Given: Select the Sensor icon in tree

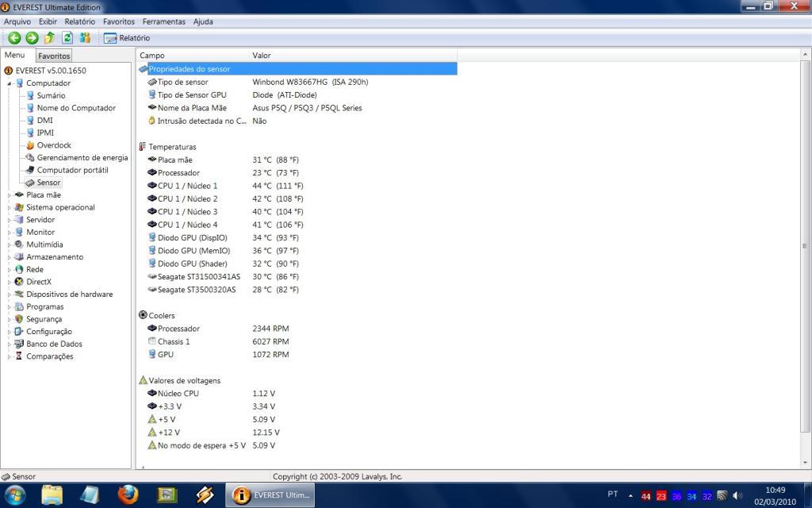Looking at the screenshot, I should coord(30,183).
